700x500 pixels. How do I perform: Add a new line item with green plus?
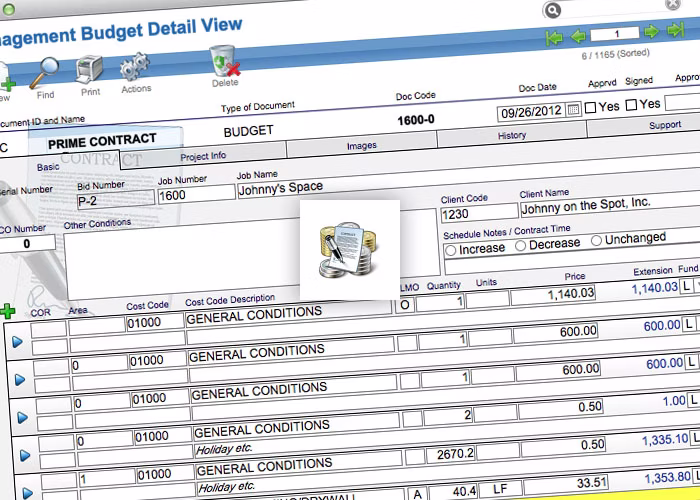click(x=9, y=311)
